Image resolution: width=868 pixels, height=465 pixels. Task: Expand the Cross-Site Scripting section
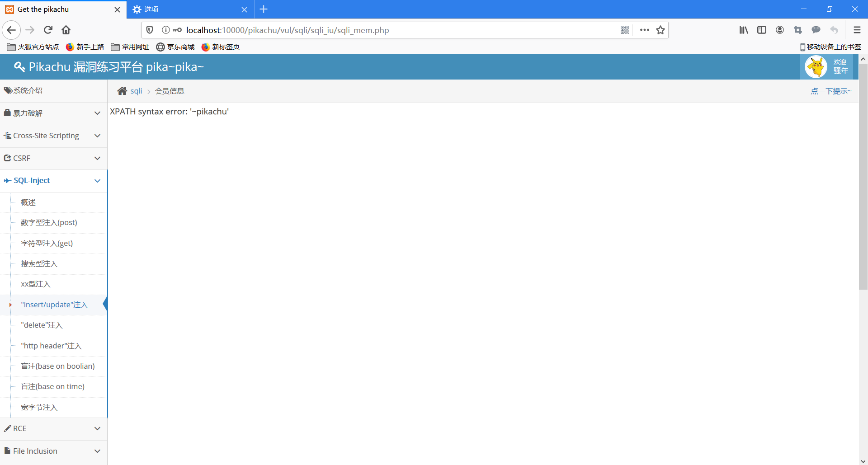click(x=53, y=136)
